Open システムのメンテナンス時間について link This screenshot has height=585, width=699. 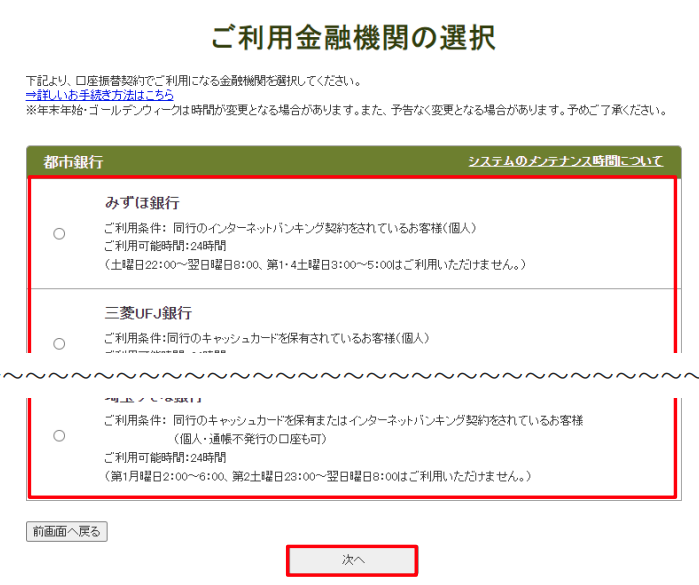pyautogui.click(x=565, y=161)
